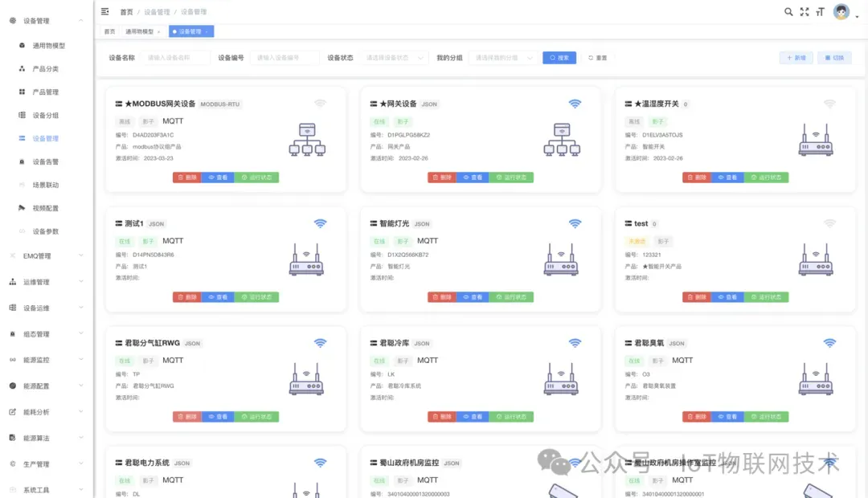Open the user avatar menu
This screenshot has height=498, width=868.
click(841, 11)
